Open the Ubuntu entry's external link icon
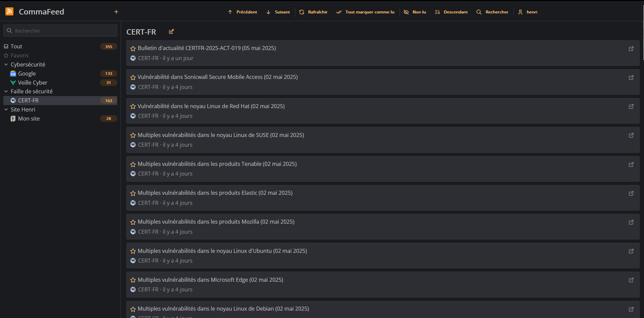 coord(631,251)
